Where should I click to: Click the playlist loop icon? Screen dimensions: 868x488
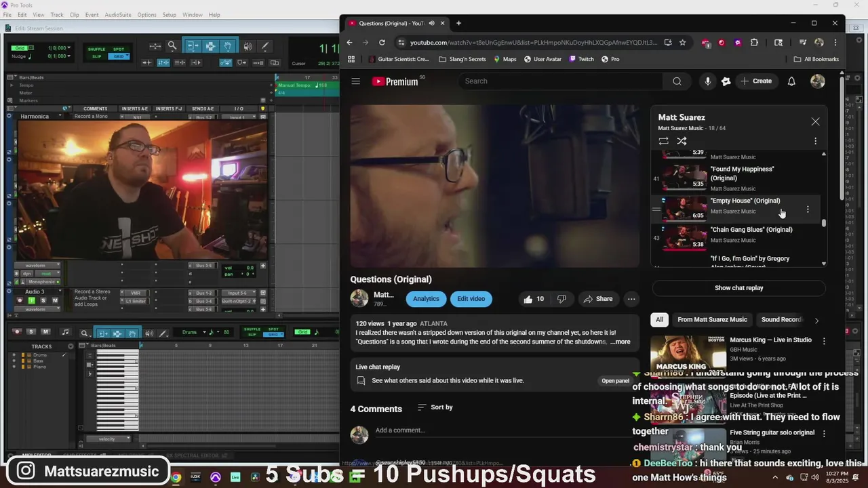(x=663, y=141)
